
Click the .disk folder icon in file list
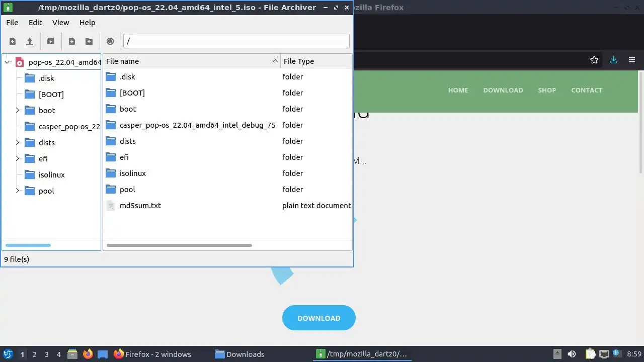[111, 77]
